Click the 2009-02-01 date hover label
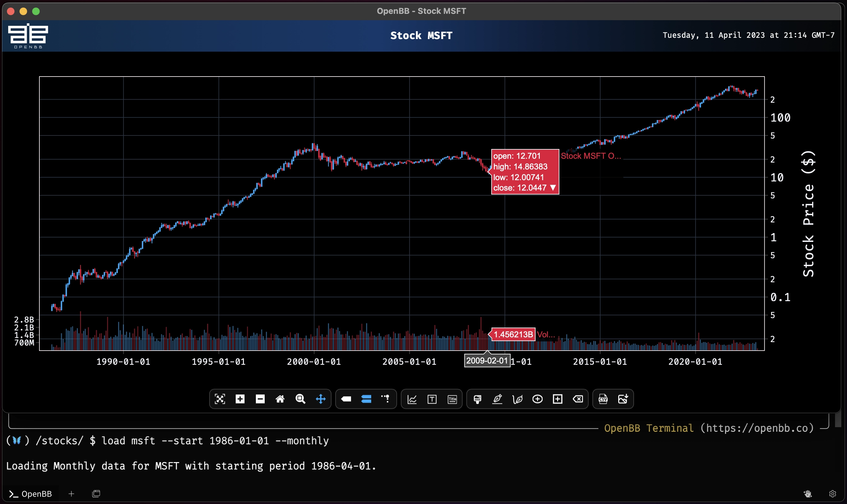 (487, 361)
